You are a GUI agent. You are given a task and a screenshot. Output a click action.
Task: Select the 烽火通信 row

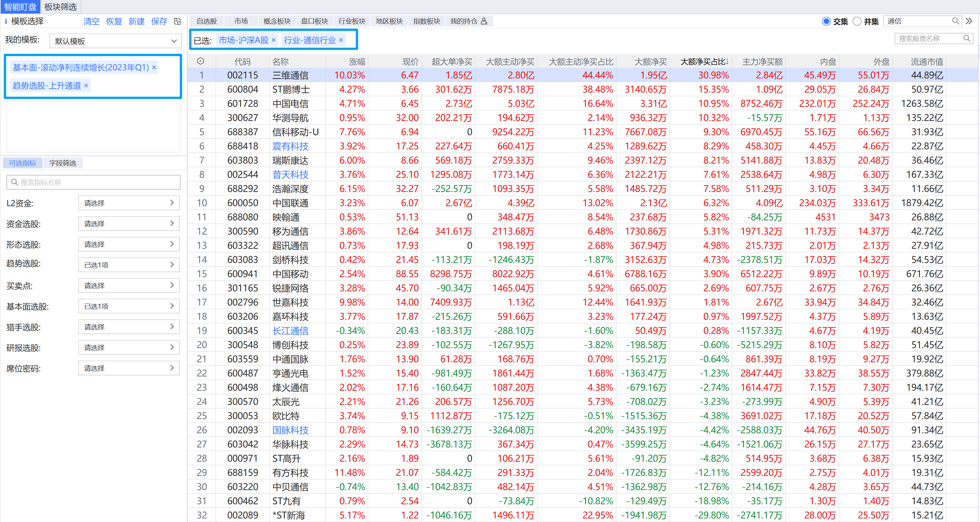point(583,387)
